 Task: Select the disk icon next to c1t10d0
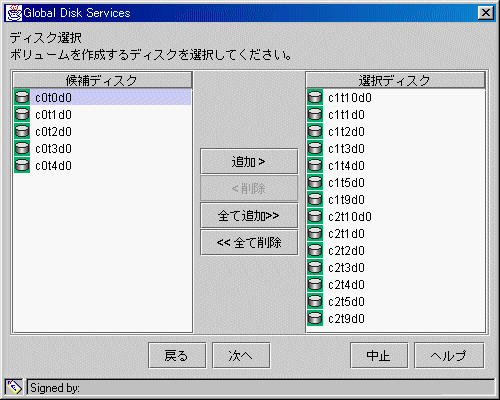pyautogui.click(x=315, y=98)
